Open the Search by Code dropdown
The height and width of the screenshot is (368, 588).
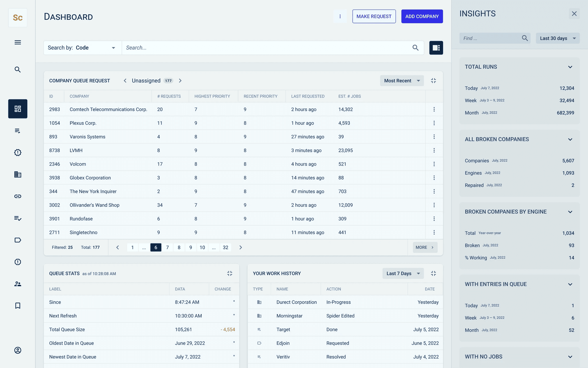(83, 48)
